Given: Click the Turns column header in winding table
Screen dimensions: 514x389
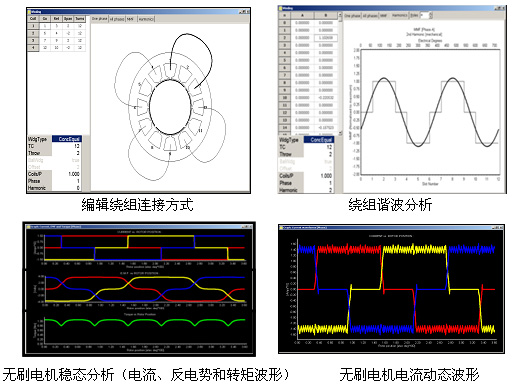Looking at the screenshot, I should click(x=79, y=19).
